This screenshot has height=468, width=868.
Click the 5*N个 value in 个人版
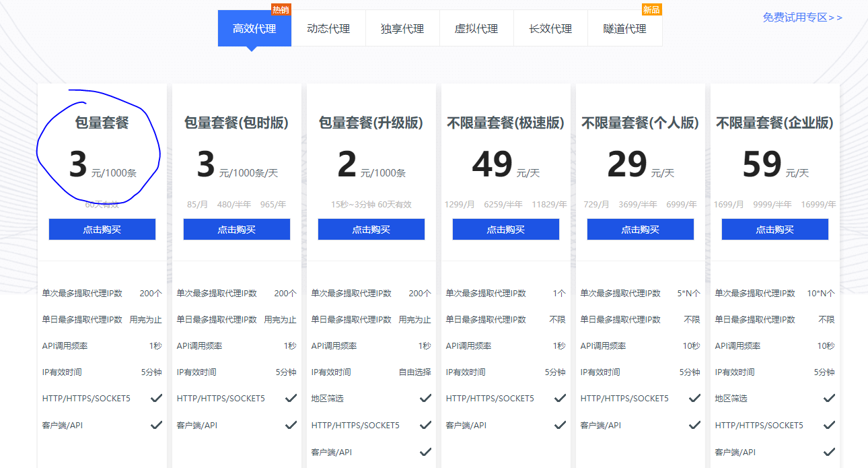pyautogui.click(x=689, y=294)
